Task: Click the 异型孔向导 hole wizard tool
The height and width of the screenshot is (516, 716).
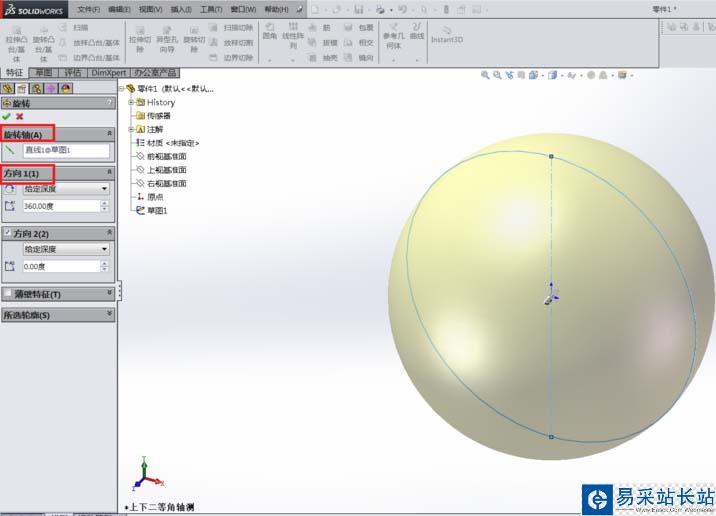Action: [167, 39]
